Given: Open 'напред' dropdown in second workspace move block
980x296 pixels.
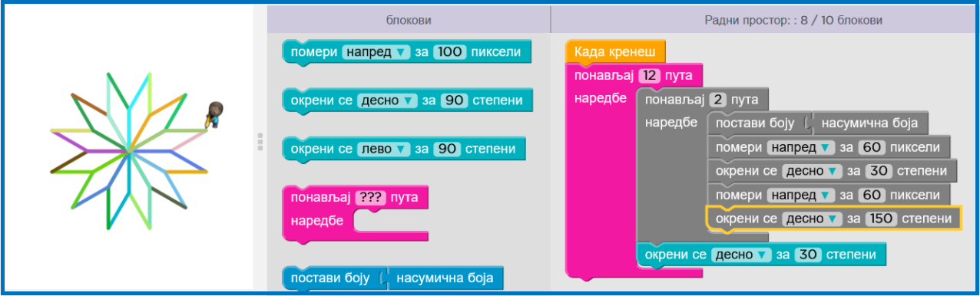Looking at the screenshot, I should (801, 195).
